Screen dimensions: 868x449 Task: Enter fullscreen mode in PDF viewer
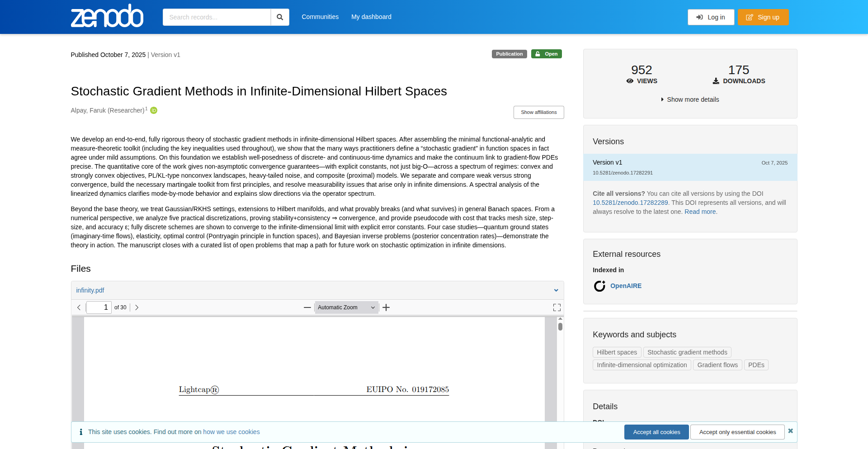click(x=557, y=307)
